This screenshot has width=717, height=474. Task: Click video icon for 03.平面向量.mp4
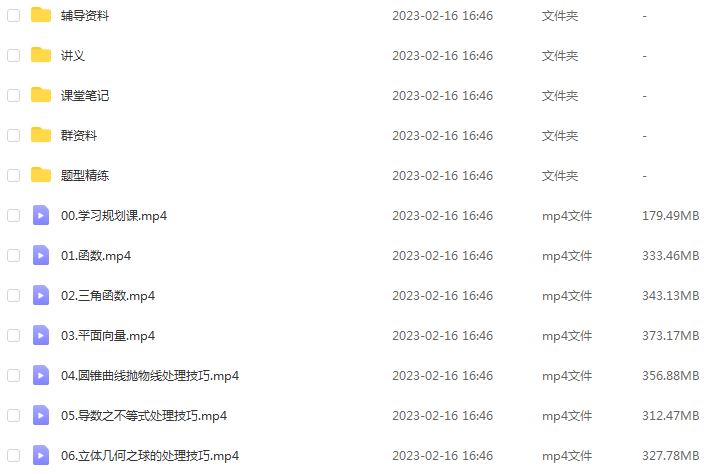pyautogui.click(x=41, y=335)
